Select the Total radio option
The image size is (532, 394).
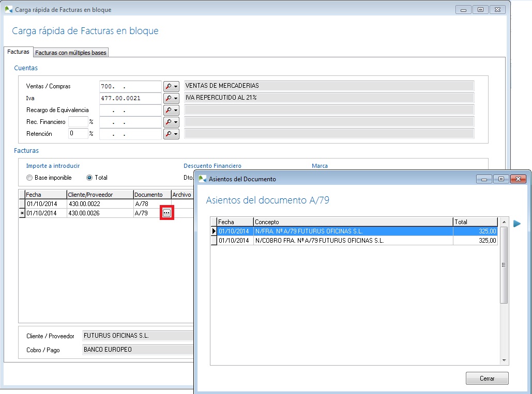pos(89,178)
